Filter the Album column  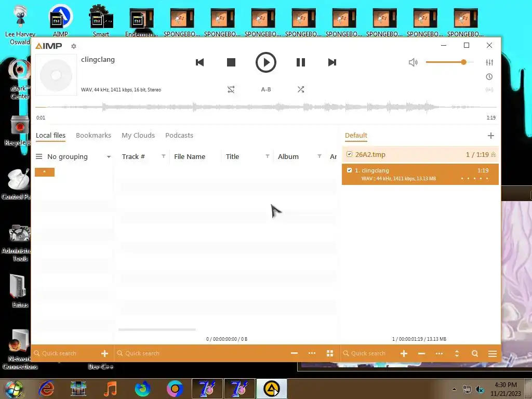(x=320, y=156)
